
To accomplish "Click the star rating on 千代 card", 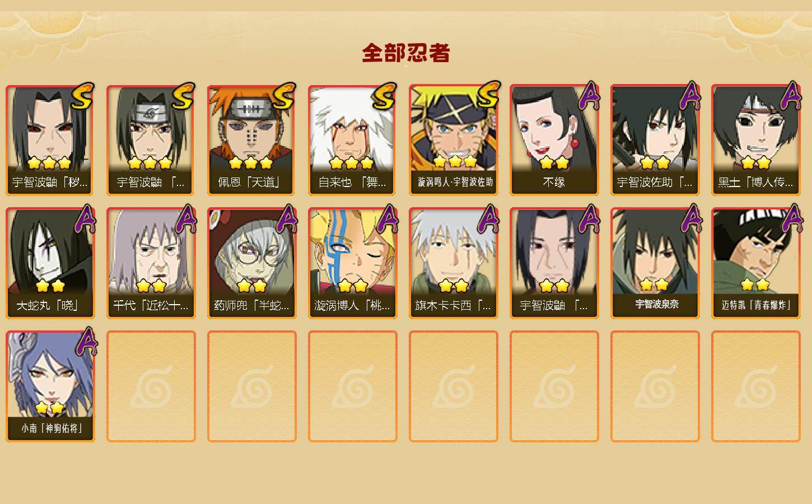I will coord(151,286).
